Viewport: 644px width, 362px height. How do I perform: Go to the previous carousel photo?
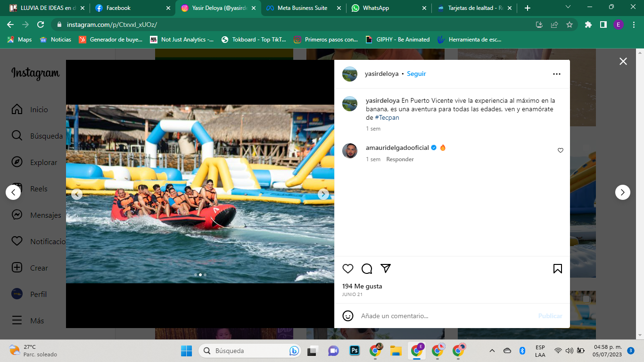pyautogui.click(x=77, y=194)
